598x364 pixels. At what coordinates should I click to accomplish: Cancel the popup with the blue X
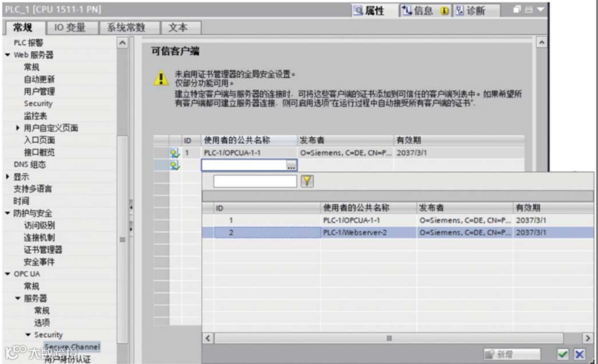[579, 354]
